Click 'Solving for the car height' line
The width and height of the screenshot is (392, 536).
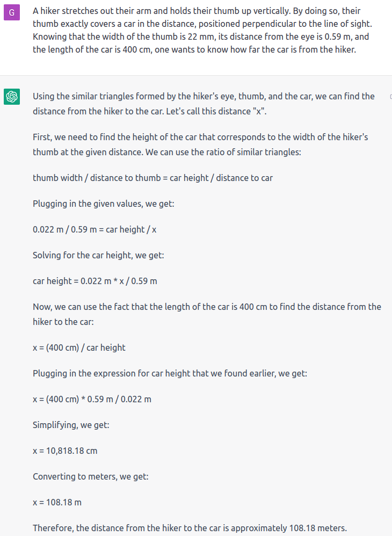point(98,255)
